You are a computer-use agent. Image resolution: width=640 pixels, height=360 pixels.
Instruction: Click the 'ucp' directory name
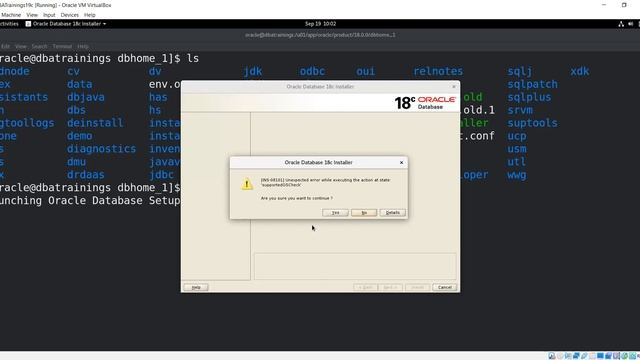pos(517,136)
